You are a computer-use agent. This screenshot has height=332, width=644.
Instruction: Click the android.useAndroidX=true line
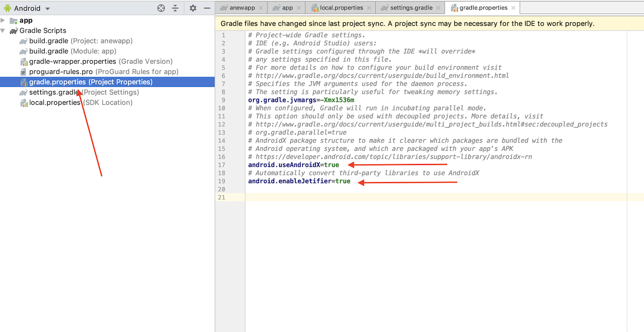pos(294,165)
